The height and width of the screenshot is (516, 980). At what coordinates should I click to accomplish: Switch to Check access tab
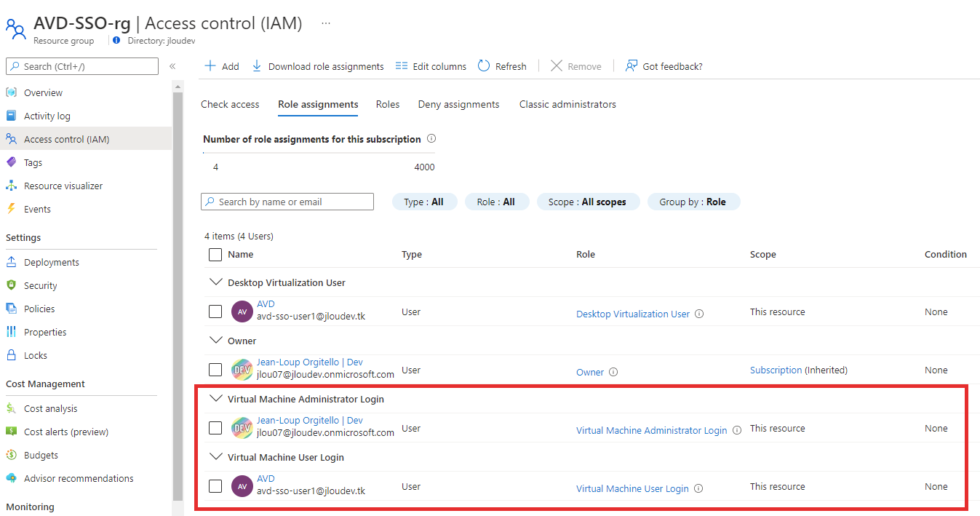(x=230, y=104)
